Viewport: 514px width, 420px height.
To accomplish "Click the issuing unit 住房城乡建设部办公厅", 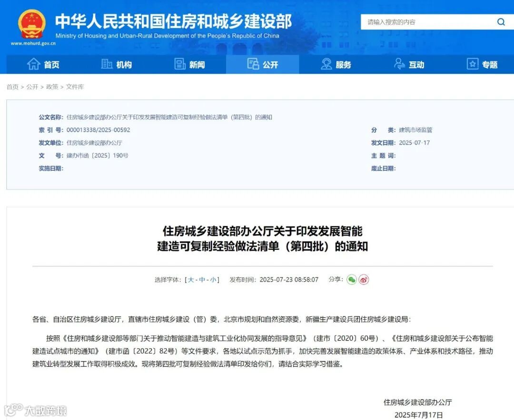I will click(94, 143).
